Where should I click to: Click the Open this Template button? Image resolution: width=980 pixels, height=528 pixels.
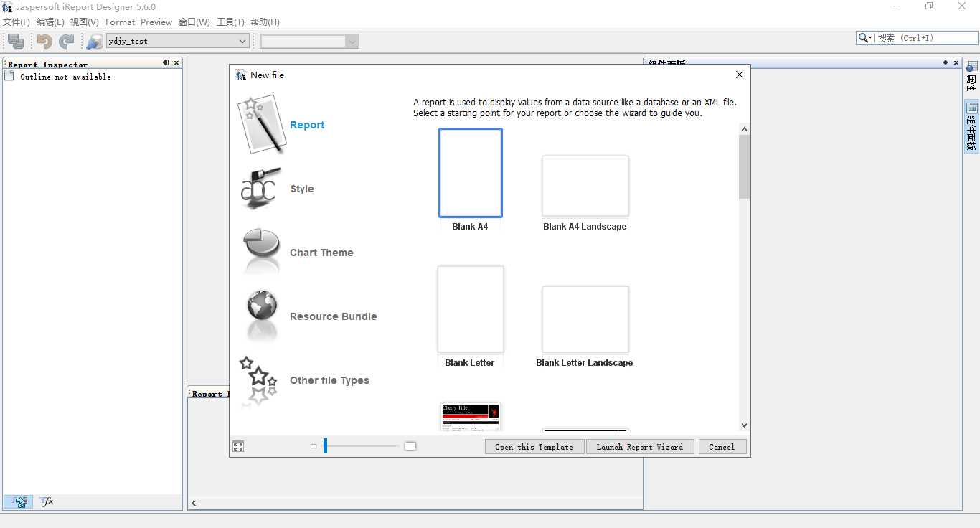click(534, 447)
